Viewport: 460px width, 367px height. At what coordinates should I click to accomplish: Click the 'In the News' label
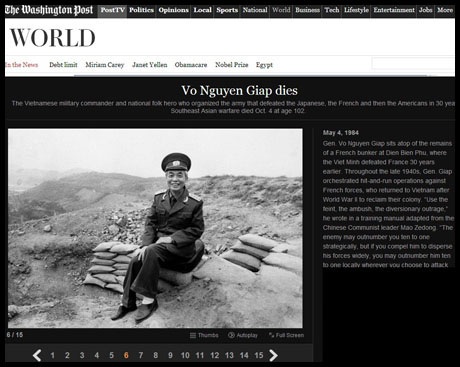coord(22,65)
